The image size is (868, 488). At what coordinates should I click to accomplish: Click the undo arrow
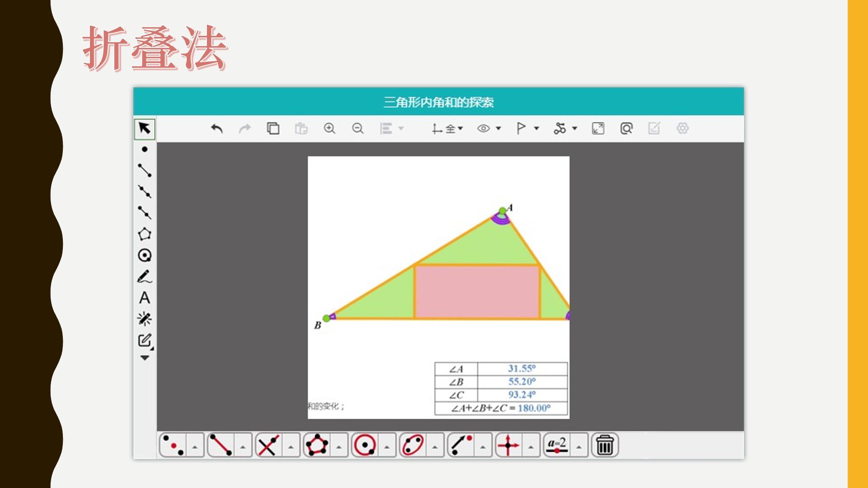click(x=217, y=129)
